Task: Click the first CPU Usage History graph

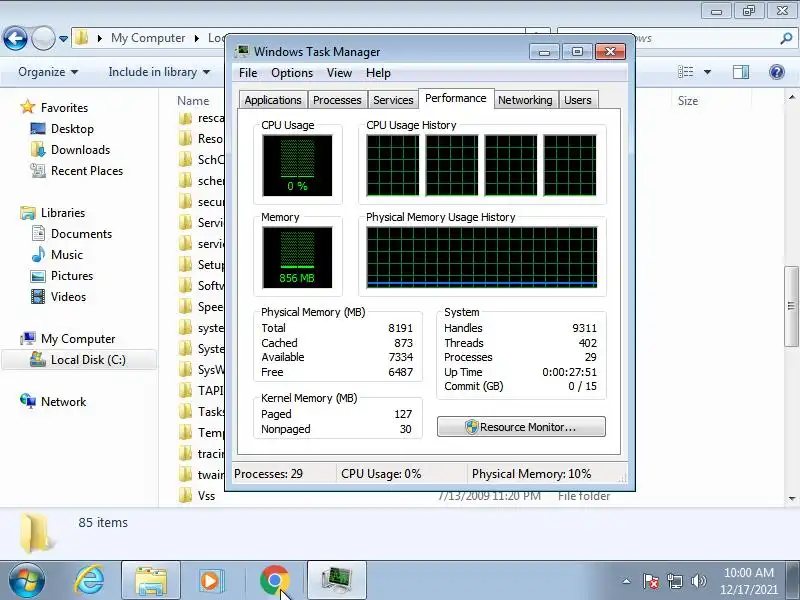Action: point(393,165)
